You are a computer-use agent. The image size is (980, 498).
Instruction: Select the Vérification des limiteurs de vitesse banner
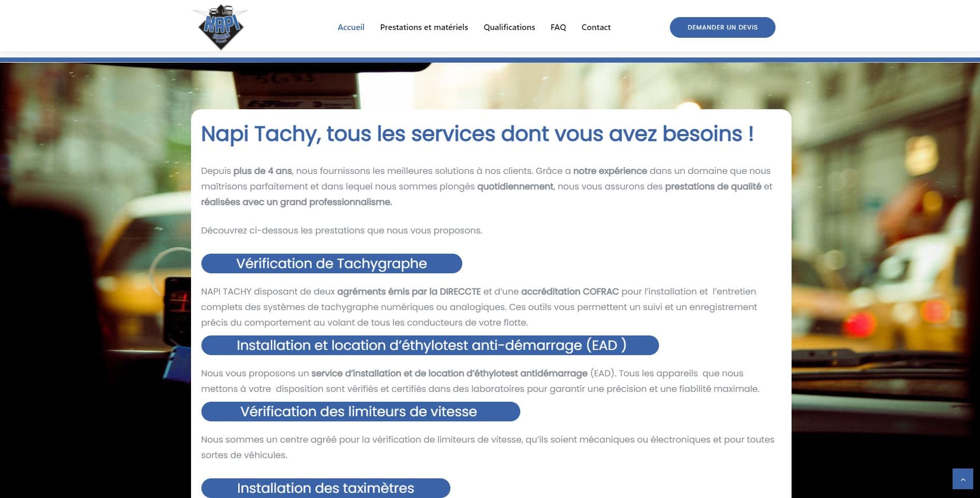359,412
